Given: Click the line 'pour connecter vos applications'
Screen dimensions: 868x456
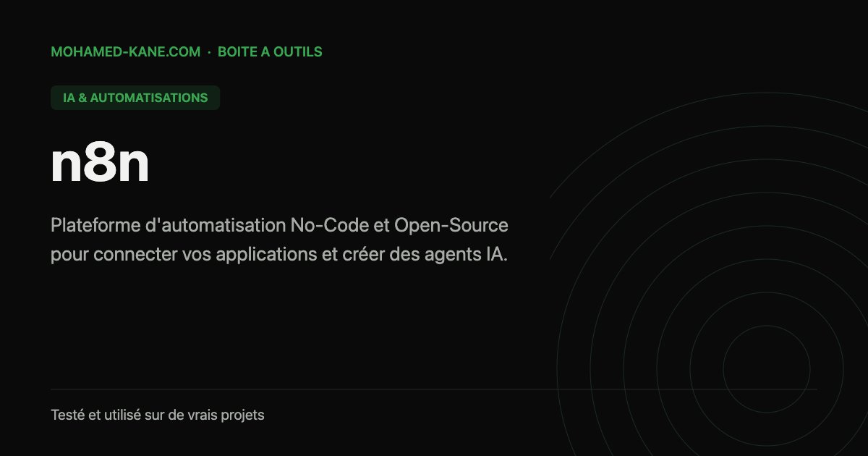Looking at the screenshot, I should pos(280,256).
